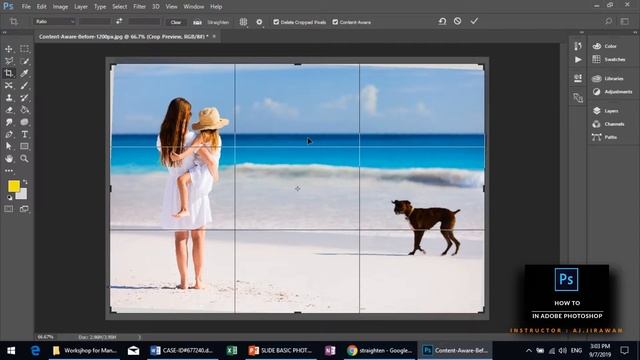
Task: Select the Rectangular Marquee tool
Action: (x=24, y=49)
